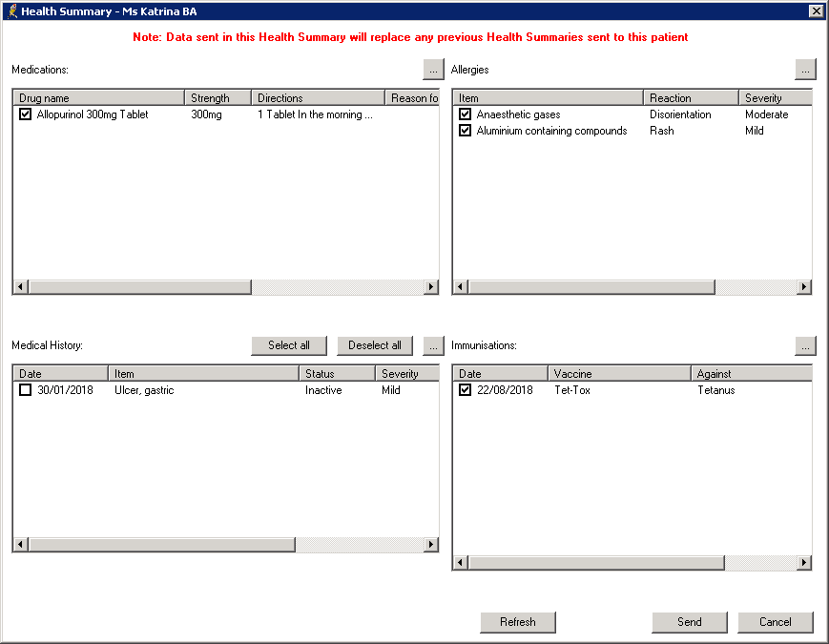Click Medications left scroll arrow
Viewport: 829px width, 644px height.
[x=21, y=287]
